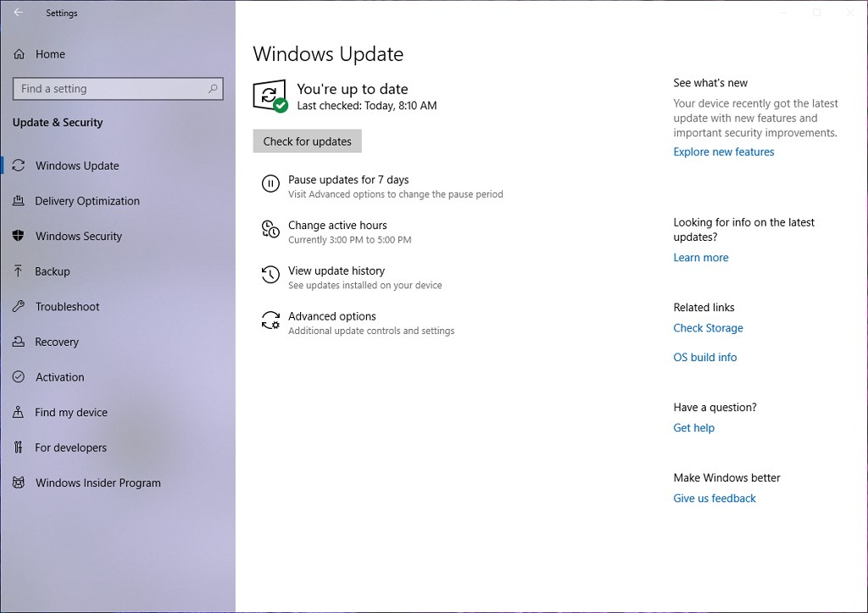Image resolution: width=868 pixels, height=613 pixels.
Task: Click Give us feedback link
Action: tap(714, 498)
